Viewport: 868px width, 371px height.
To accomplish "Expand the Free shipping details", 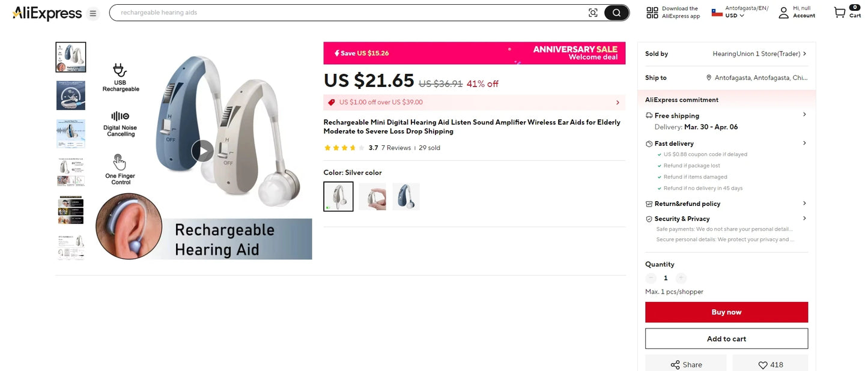I will [804, 115].
